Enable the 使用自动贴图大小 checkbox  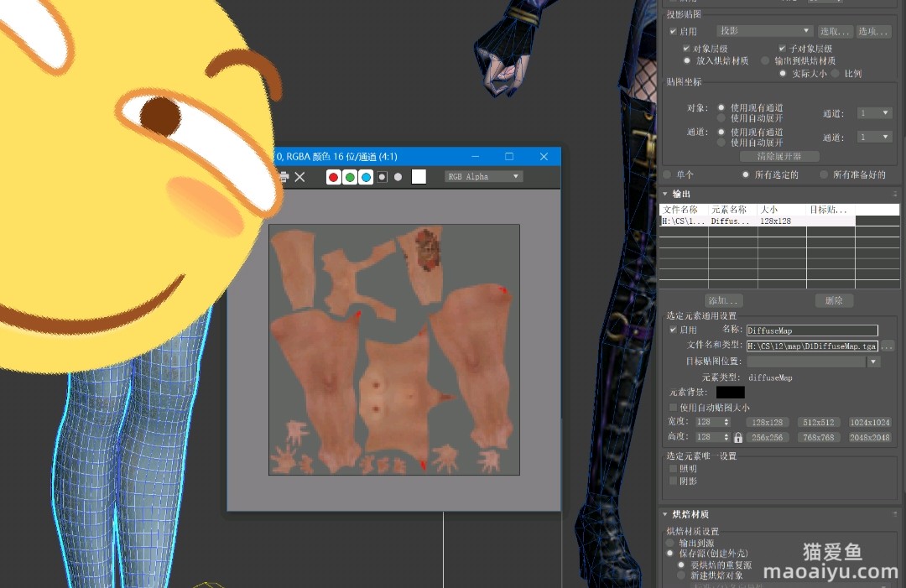click(673, 407)
